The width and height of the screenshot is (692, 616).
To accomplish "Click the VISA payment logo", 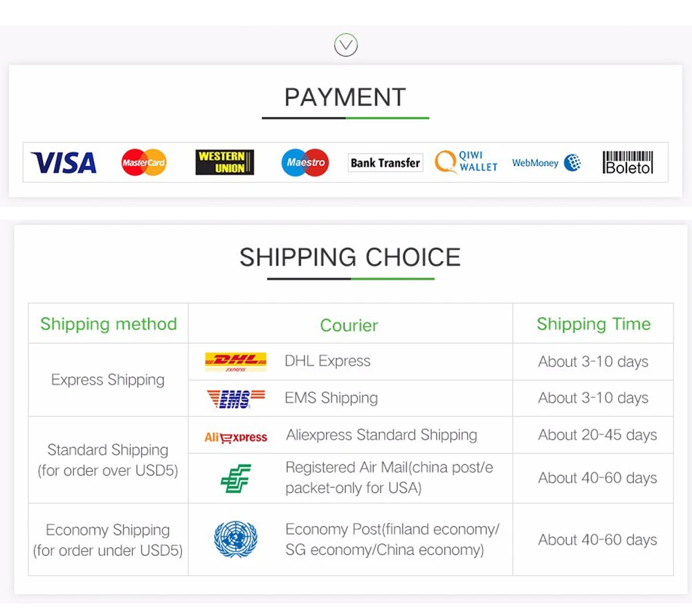I will pyautogui.click(x=64, y=163).
